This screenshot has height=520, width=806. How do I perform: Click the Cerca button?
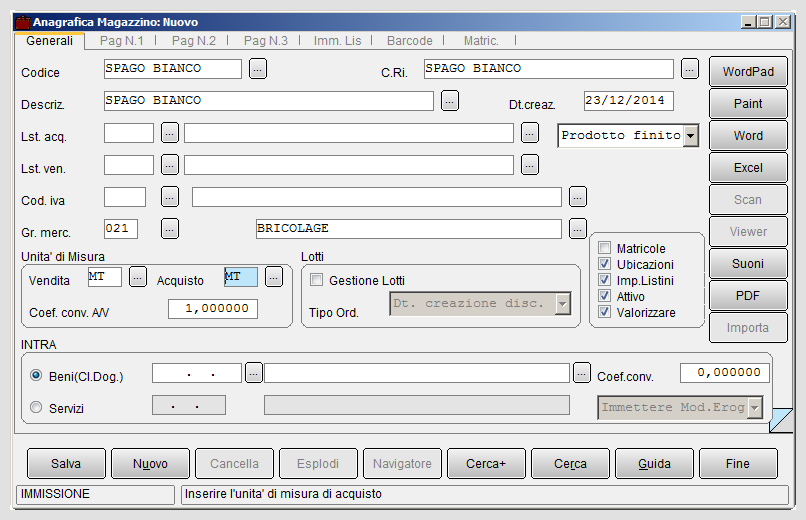[x=570, y=463]
